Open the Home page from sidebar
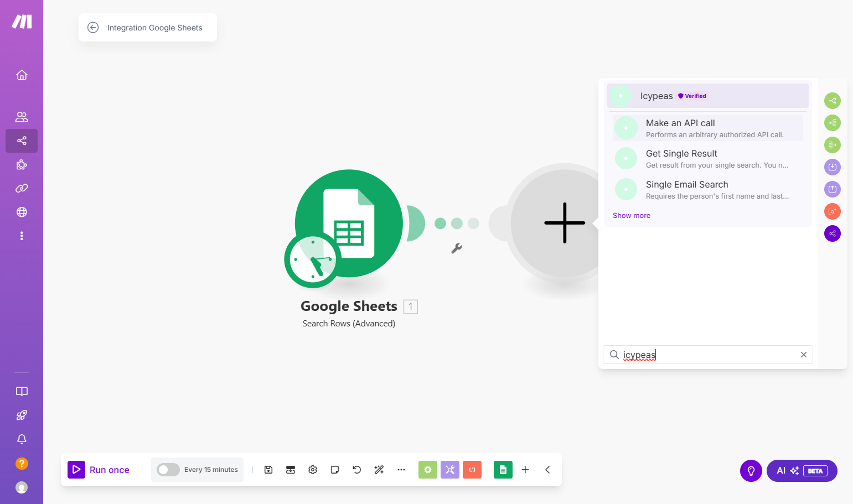853x504 pixels. [22, 75]
